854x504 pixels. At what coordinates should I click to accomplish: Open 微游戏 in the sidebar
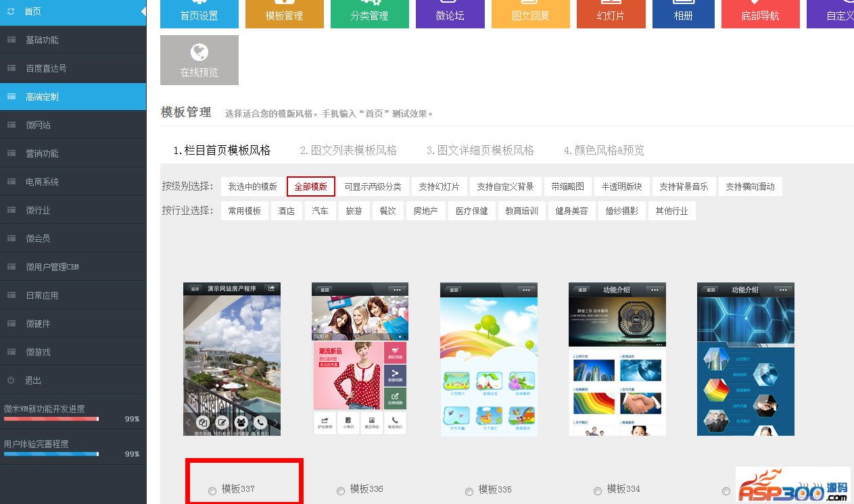click(73, 352)
